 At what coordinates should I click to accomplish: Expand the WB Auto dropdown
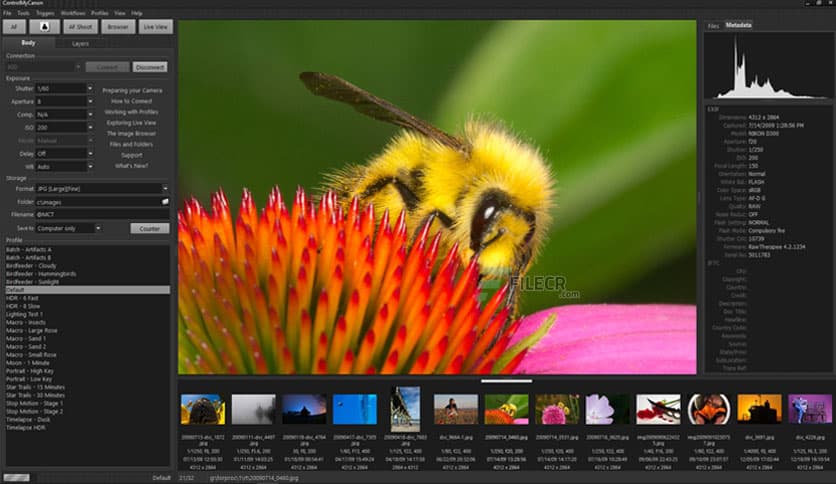(90, 166)
